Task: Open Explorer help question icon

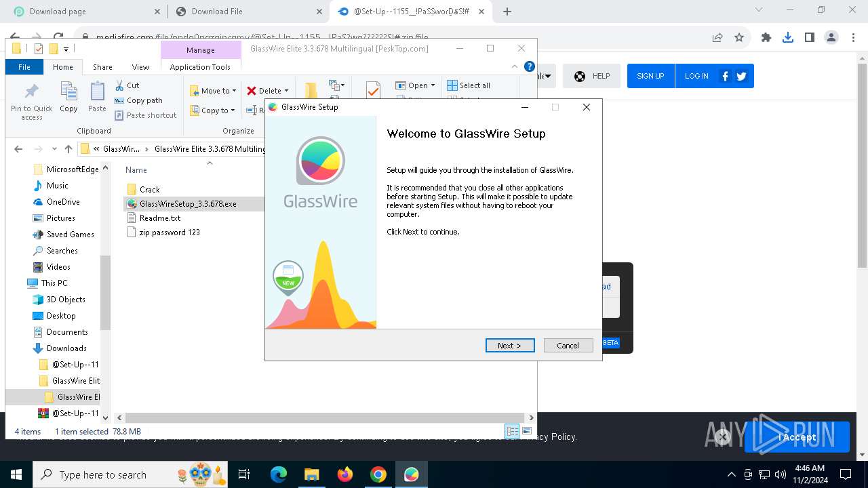Action: coord(530,66)
